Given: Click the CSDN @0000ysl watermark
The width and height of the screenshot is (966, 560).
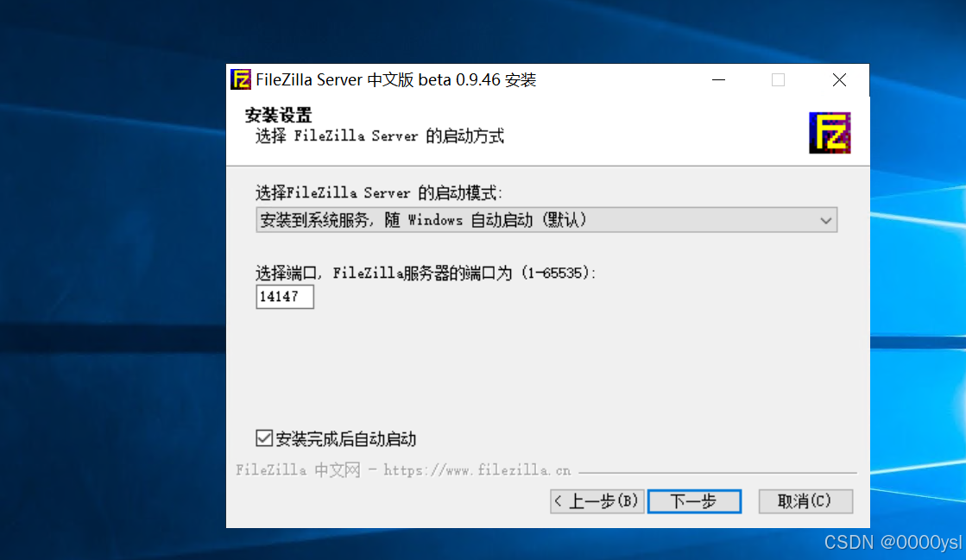Looking at the screenshot, I should 893,542.
